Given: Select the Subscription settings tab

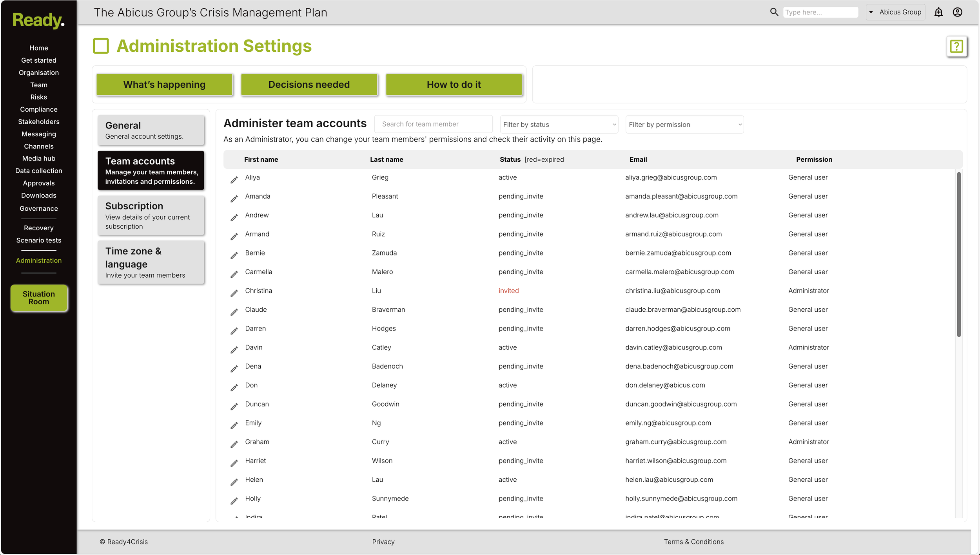Looking at the screenshot, I should (151, 215).
